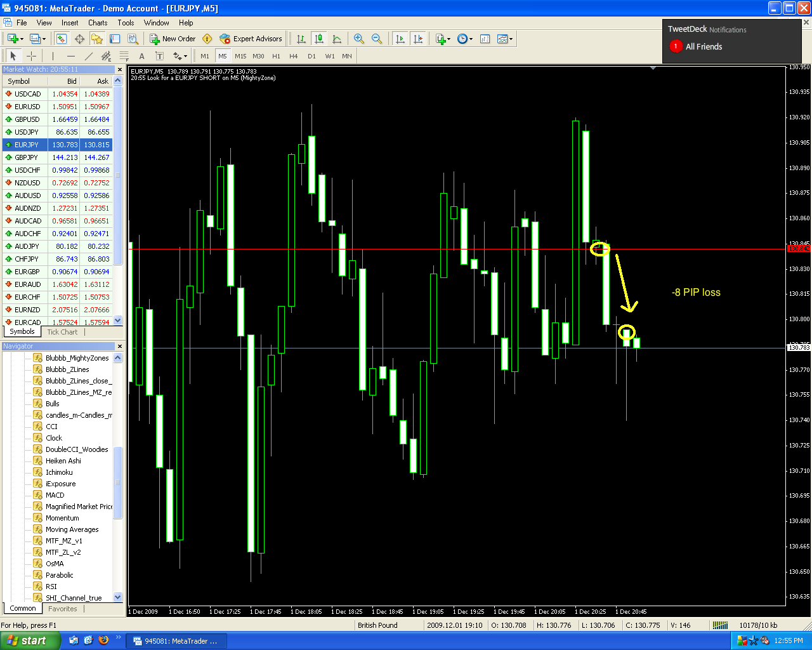Click the New Order button
Image resolution: width=812 pixels, height=650 pixels.
[173, 39]
